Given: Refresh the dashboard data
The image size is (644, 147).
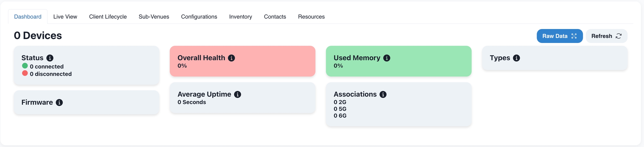Looking at the screenshot, I should (606, 36).
